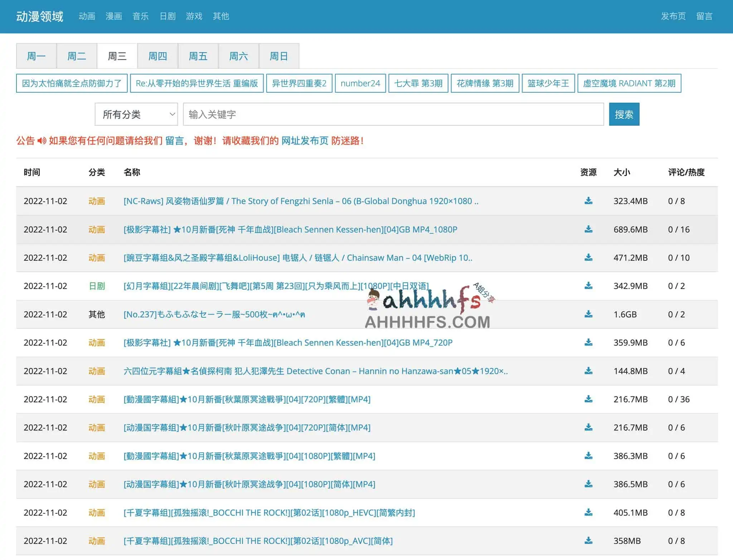Download icon for Bleach 1080P 689.6MB row
The width and height of the screenshot is (733, 560).
click(588, 229)
